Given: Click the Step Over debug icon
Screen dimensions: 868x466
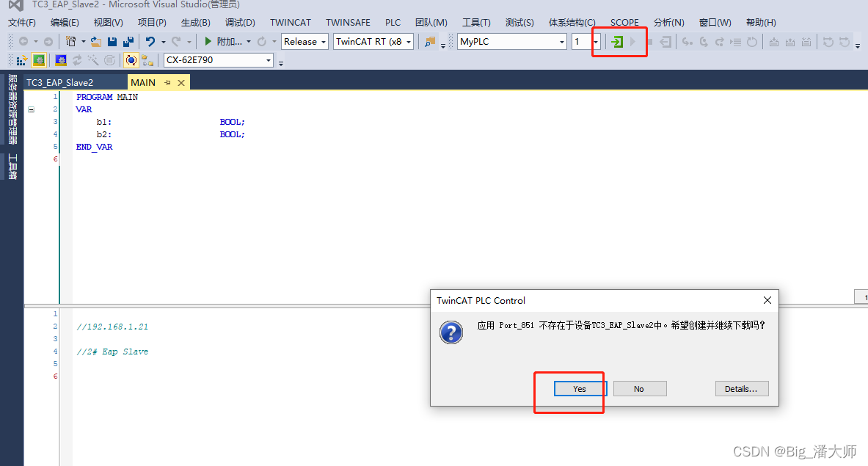Looking at the screenshot, I should [x=704, y=42].
